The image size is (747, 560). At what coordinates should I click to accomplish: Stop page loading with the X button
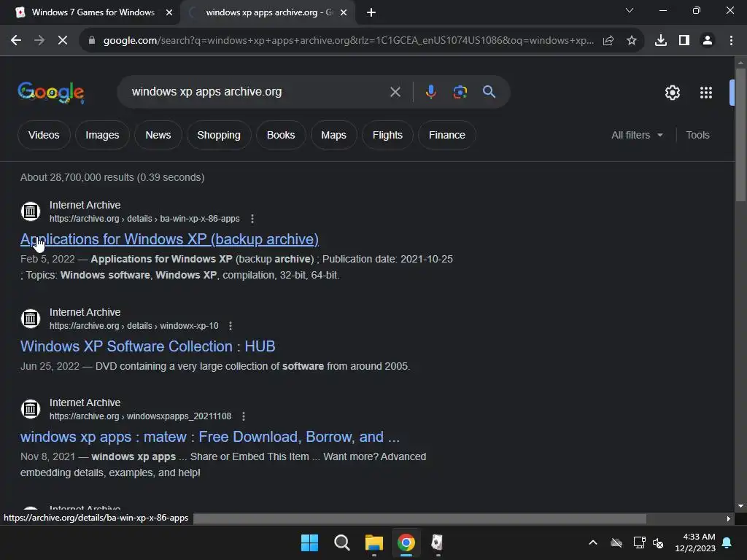(x=63, y=41)
